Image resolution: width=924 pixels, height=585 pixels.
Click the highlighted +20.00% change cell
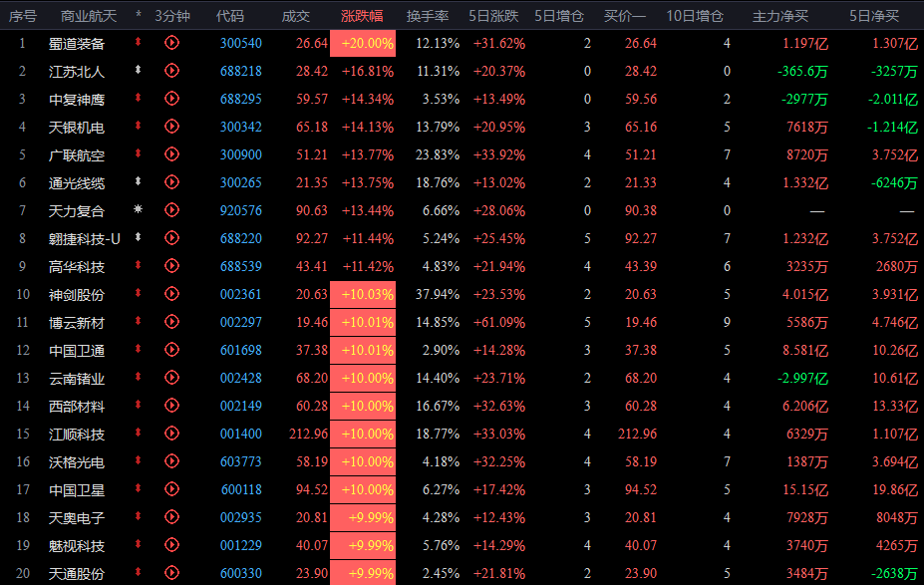pos(368,43)
